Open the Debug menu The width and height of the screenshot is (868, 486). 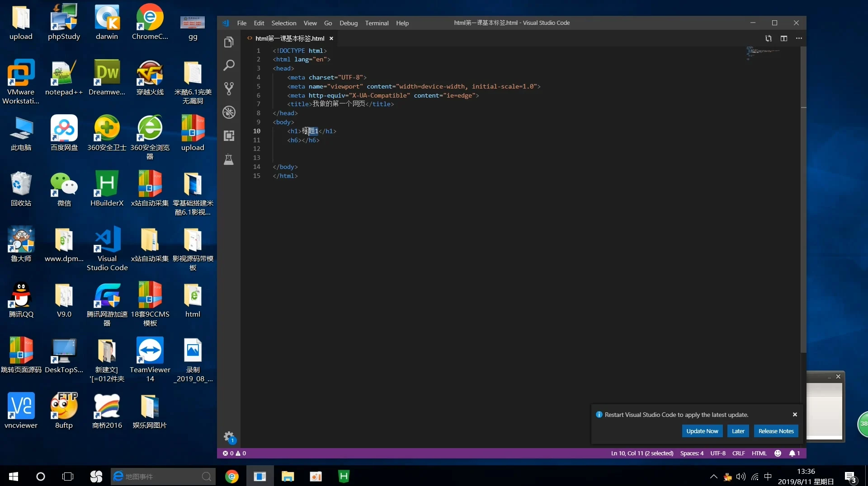(x=348, y=23)
